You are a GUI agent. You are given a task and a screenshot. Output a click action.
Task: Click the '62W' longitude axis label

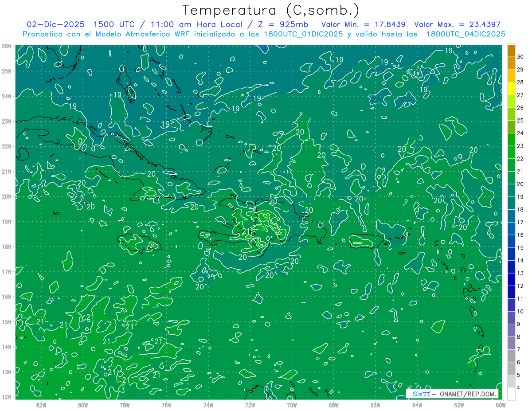click(459, 405)
